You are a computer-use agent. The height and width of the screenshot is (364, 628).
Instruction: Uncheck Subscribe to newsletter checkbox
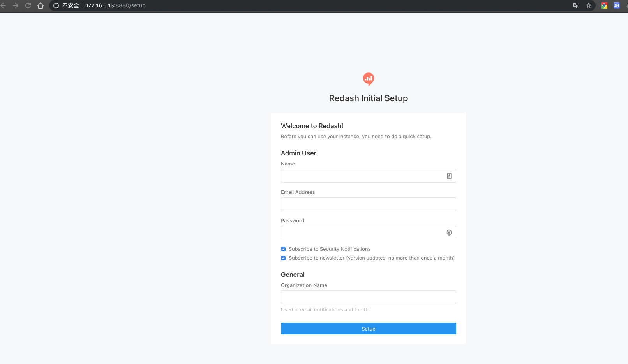pyautogui.click(x=283, y=258)
